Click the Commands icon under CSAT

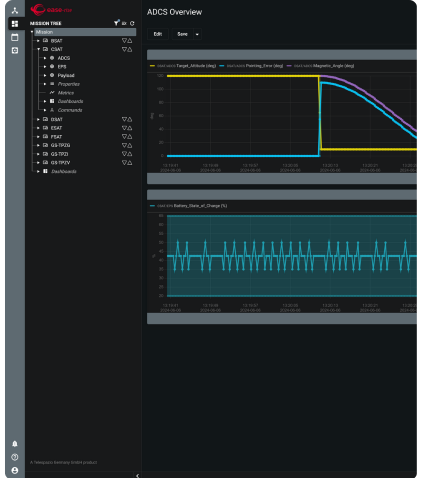(52, 110)
